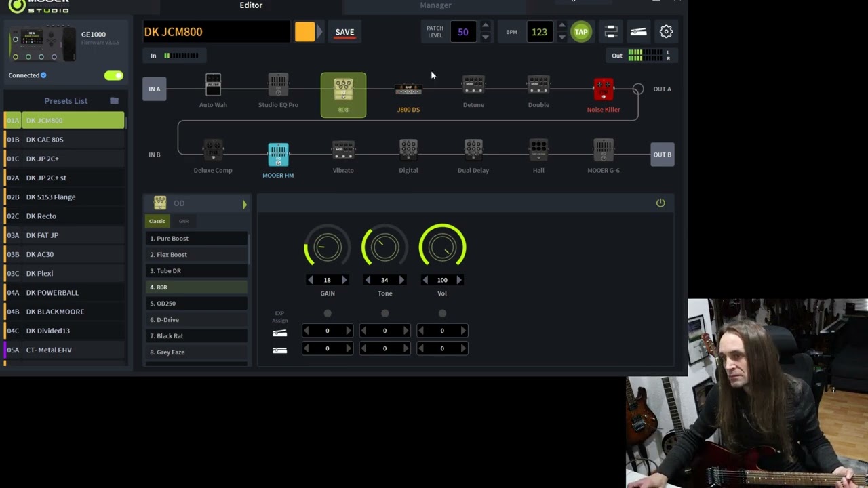Click the patch level value 50
868x488 pixels.
click(x=463, y=32)
